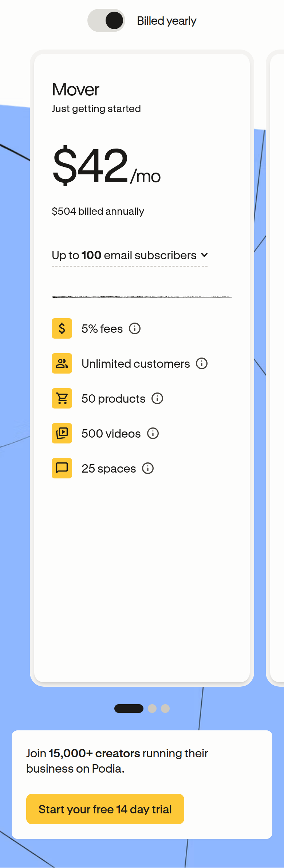The height and width of the screenshot is (868, 284).
Task: Click the yellow video library icon
Action: 62,433
